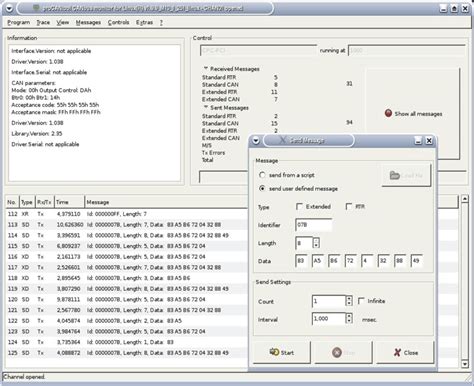Select message row number 112
Viewport: 474px width, 386px height.
[127, 214]
